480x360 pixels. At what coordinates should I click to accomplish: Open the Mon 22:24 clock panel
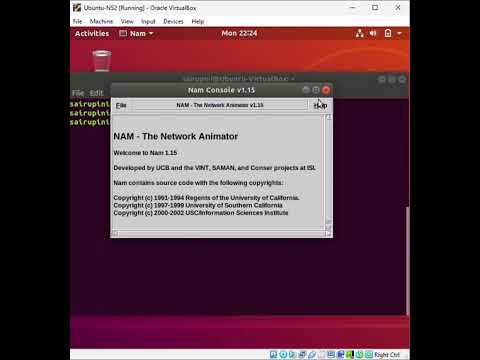point(239,33)
